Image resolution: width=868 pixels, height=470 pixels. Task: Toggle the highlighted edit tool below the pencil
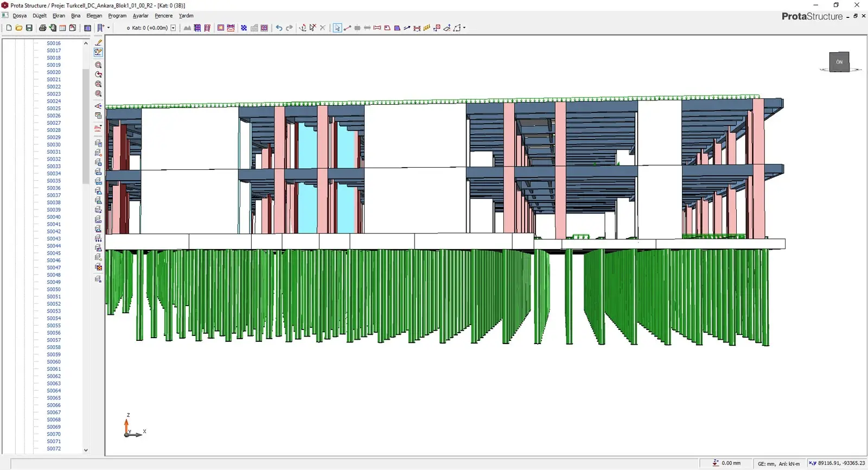tap(98, 52)
